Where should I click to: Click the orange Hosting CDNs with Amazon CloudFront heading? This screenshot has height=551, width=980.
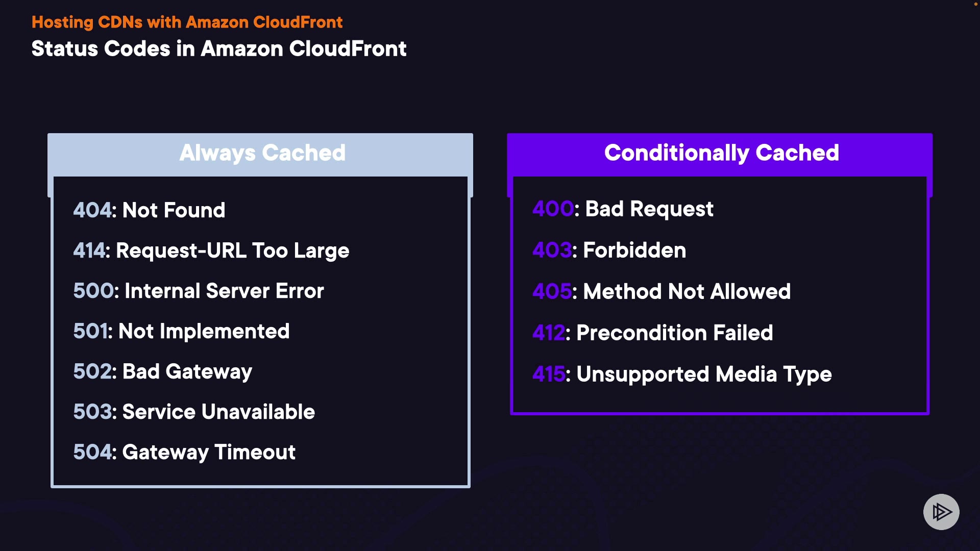click(x=187, y=22)
